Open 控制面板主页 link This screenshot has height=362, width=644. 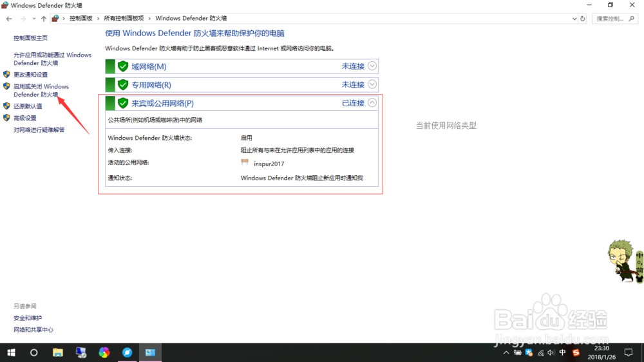30,38
